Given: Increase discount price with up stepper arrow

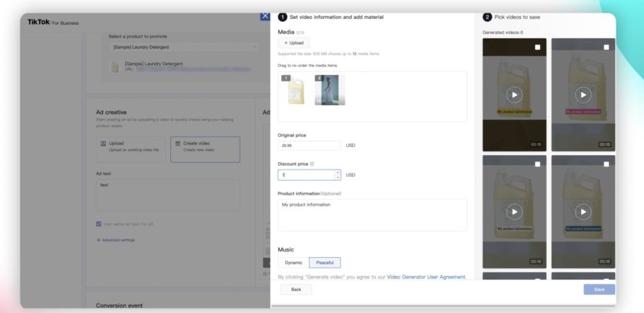Looking at the screenshot, I should coord(338,172).
